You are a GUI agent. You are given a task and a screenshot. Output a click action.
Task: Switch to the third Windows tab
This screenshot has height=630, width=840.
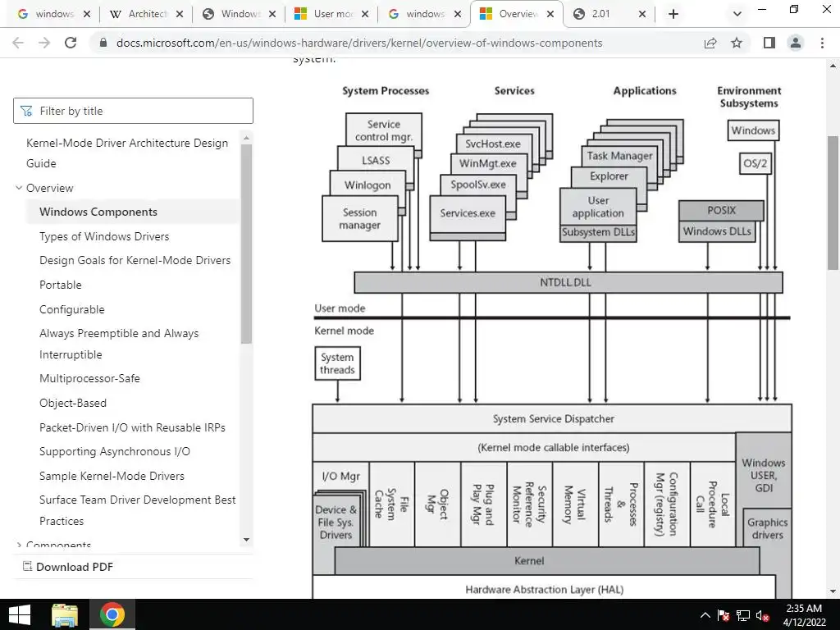click(x=232, y=14)
